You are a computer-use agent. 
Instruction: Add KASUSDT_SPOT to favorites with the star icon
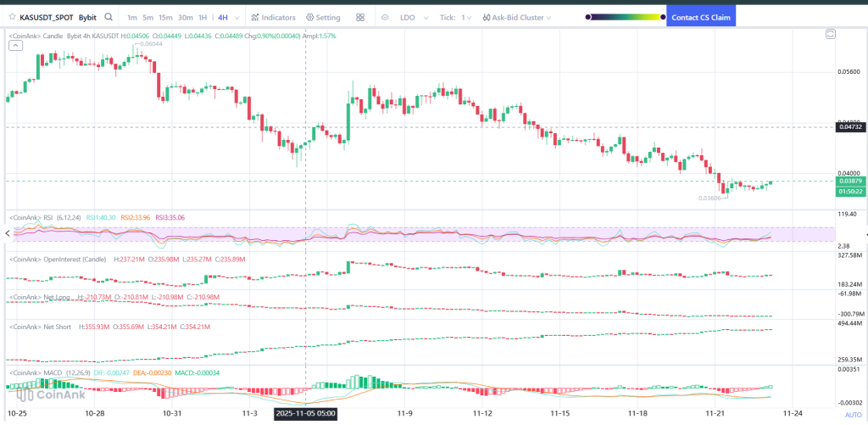(12, 17)
